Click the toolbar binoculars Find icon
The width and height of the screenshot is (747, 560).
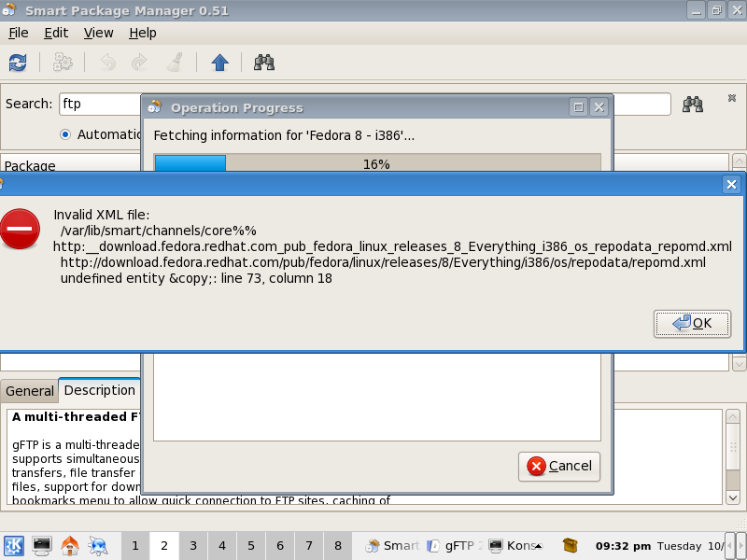(x=264, y=63)
